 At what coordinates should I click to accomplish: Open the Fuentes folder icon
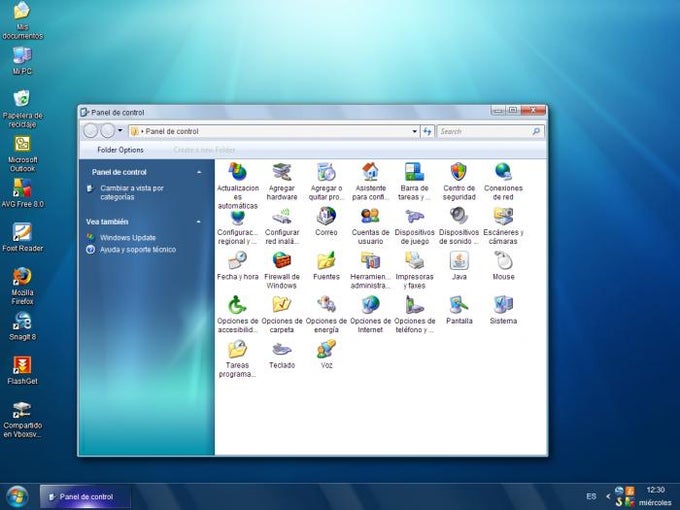click(x=326, y=261)
